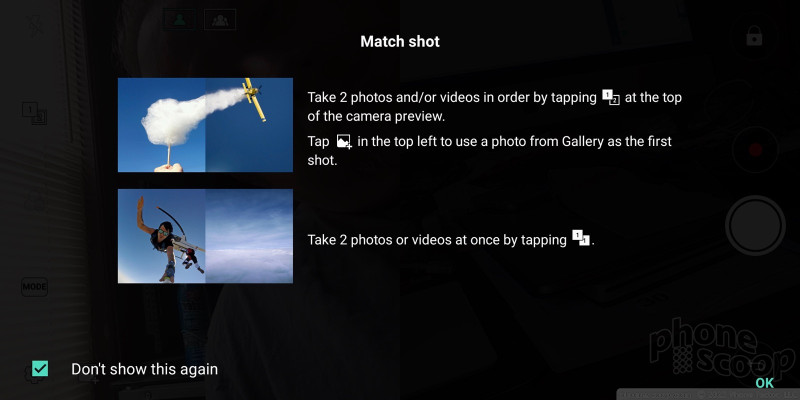Tap the dimmed flash icon
Image resolution: width=800 pixels, height=400 pixels.
click(35, 26)
